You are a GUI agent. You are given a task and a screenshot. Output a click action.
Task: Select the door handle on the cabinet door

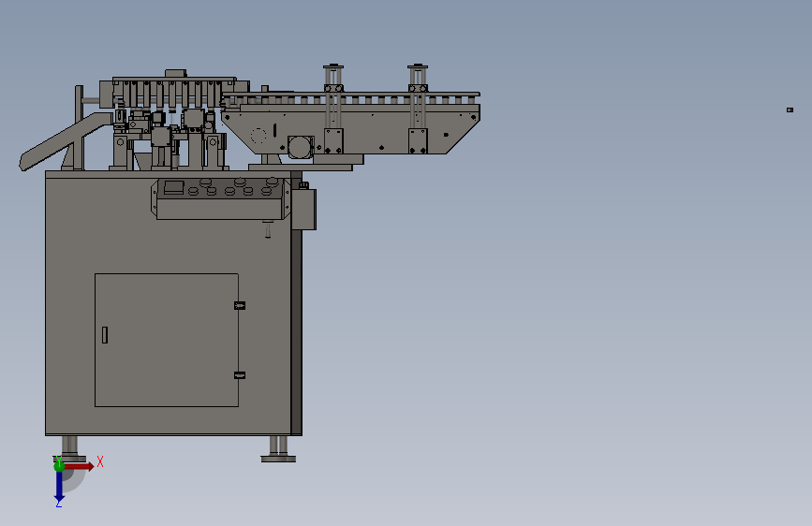(105, 335)
